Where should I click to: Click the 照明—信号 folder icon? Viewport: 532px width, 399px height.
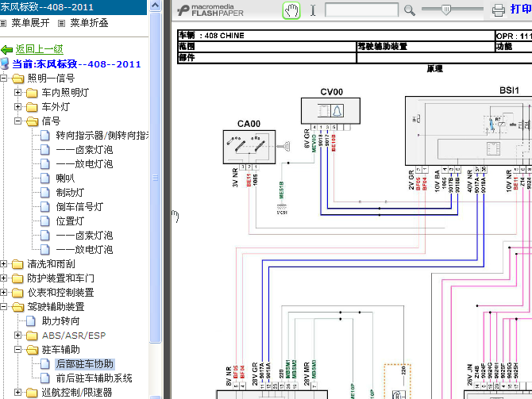coord(18,79)
